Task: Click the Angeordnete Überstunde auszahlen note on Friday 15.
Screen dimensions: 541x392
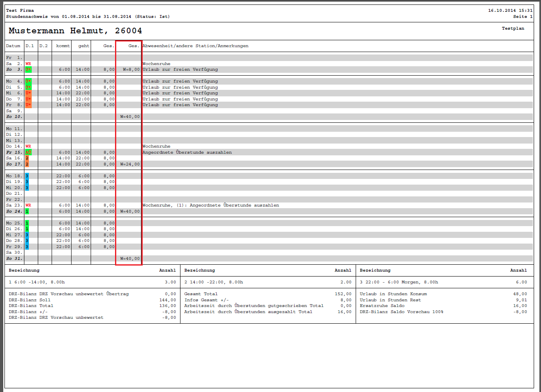Action: [x=187, y=152]
